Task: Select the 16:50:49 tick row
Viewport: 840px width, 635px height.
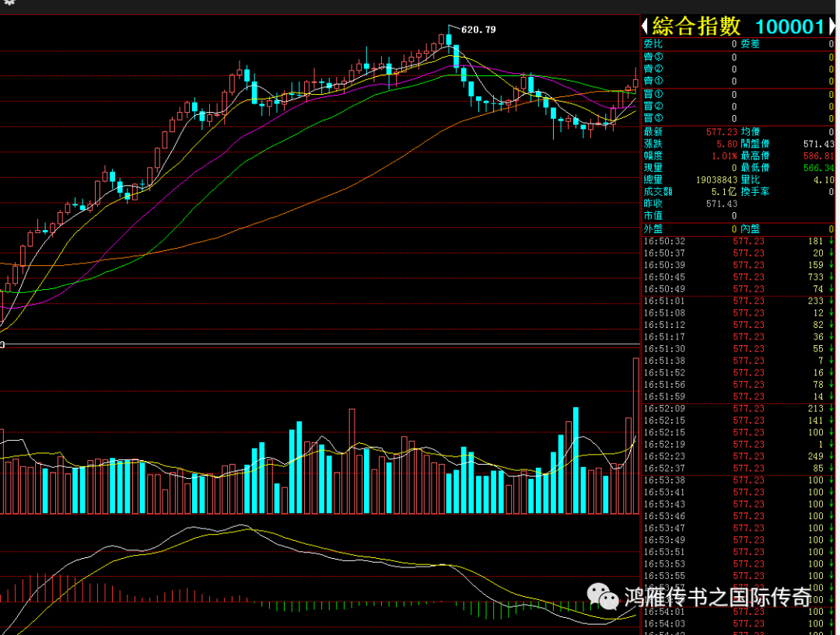Action: (x=738, y=289)
